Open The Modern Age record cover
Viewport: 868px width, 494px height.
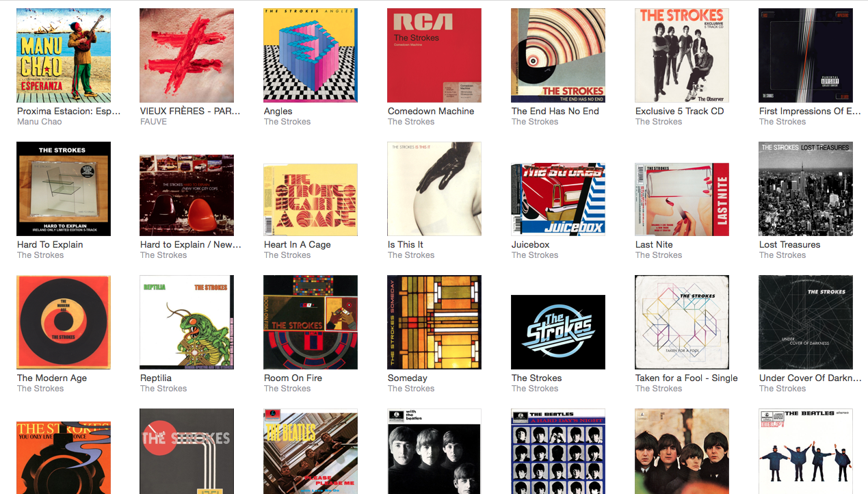[64, 322]
